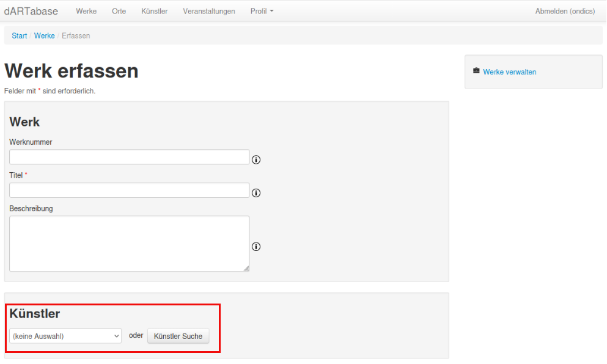This screenshot has height=364, width=607.
Task: Click the briefcase icon in the sidebar
Action: click(x=476, y=71)
